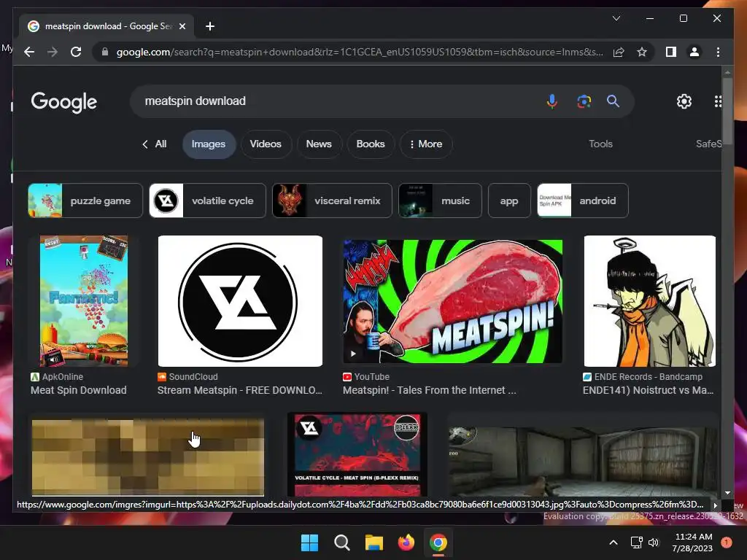Open the Chrome side panel

pyautogui.click(x=671, y=52)
